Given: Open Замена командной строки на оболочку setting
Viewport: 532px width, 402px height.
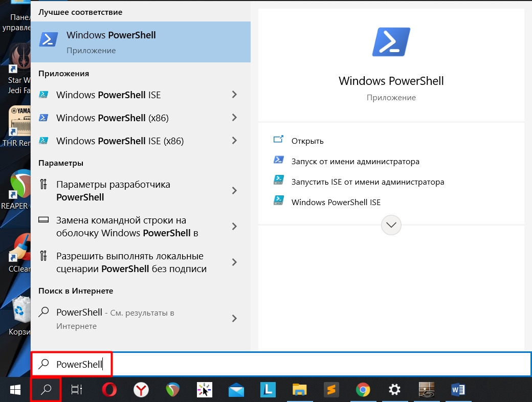Looking at the screenshot, I should [x=141, y=226].
